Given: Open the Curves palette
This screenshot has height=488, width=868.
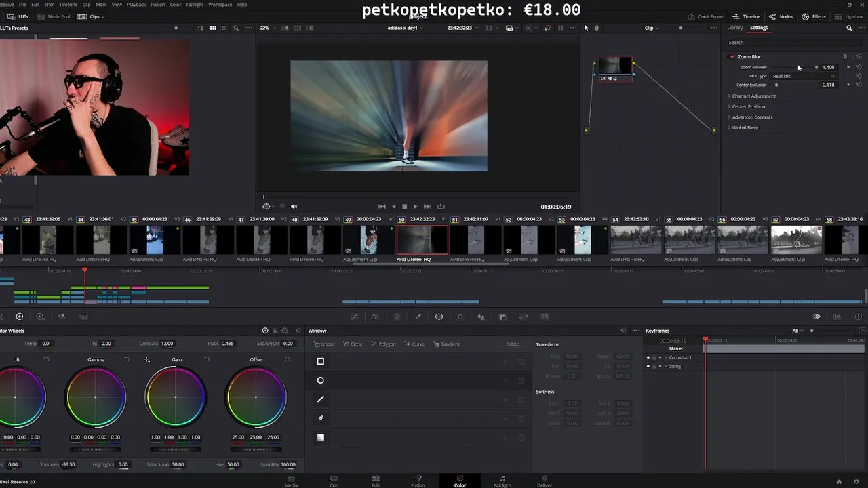Looking at the screenshot, I should (354, 317).
